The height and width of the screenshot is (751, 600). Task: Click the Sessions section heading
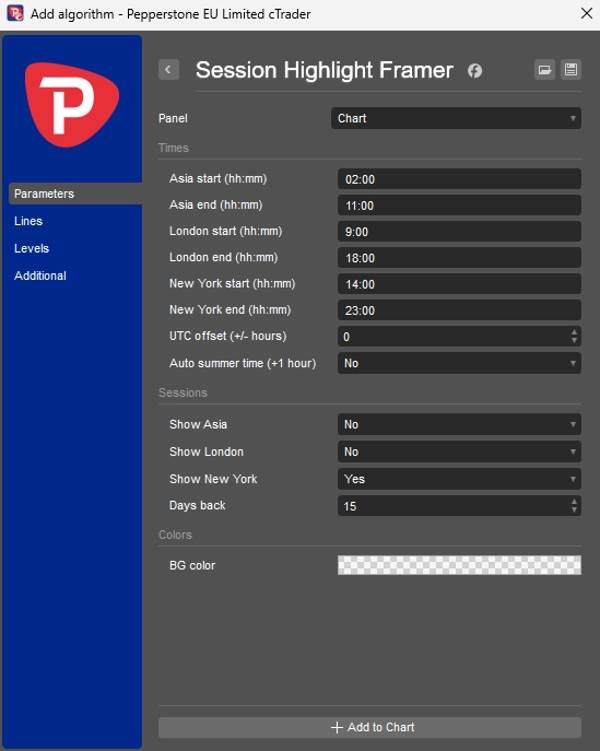(x=183, y=393)
